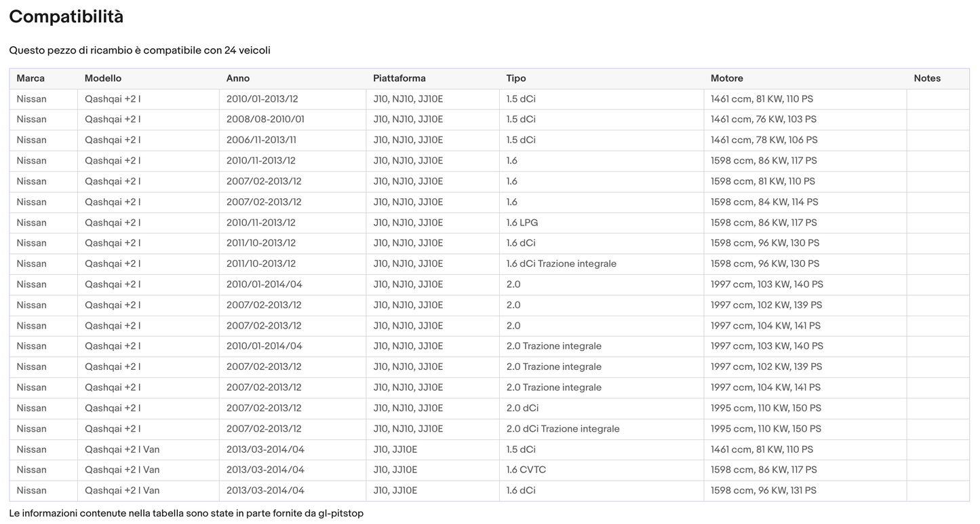
Task: Select the 1598 ccm, 96 KW, 131 PS cell
Action: tap(764, 490)
